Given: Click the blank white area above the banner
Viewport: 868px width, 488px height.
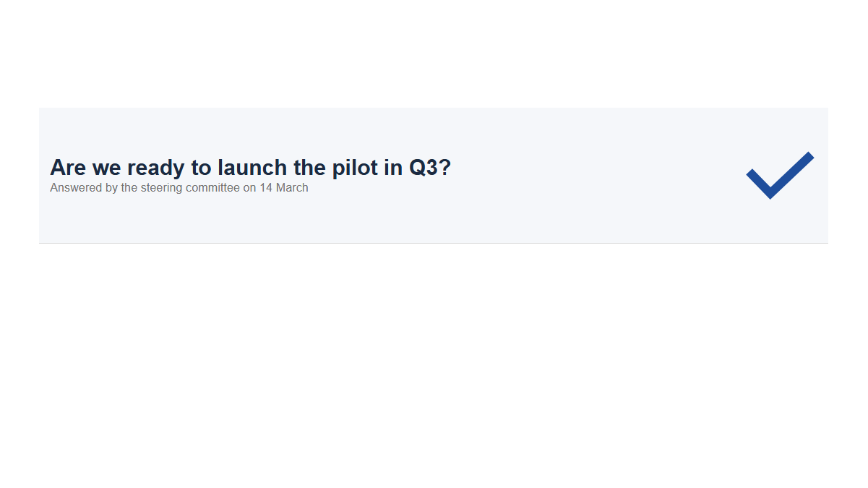Looking at the screenshot, I should coord(434,53).
